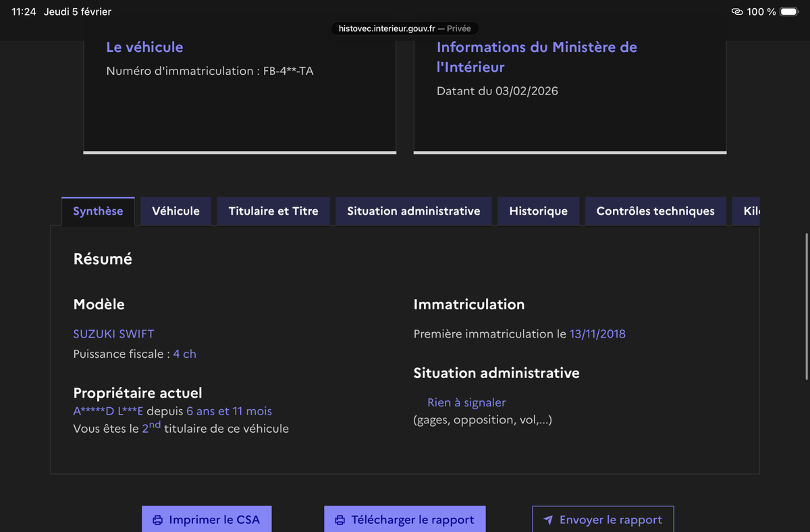Tap the histovec.interieur.gouv.fr address bar
The height and width of the screenshot is (532, 810).
pyautogui.click(x=405, y=29)
